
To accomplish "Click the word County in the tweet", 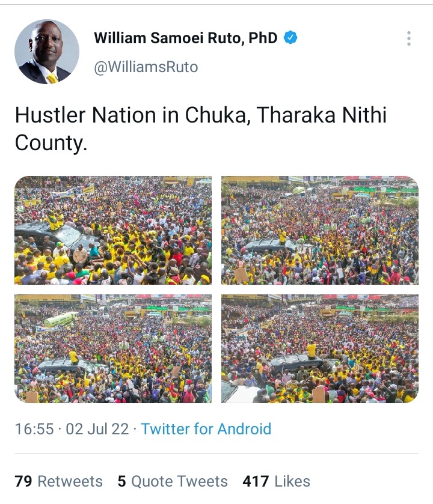I will pyautogui.click(x=51, y=143).
